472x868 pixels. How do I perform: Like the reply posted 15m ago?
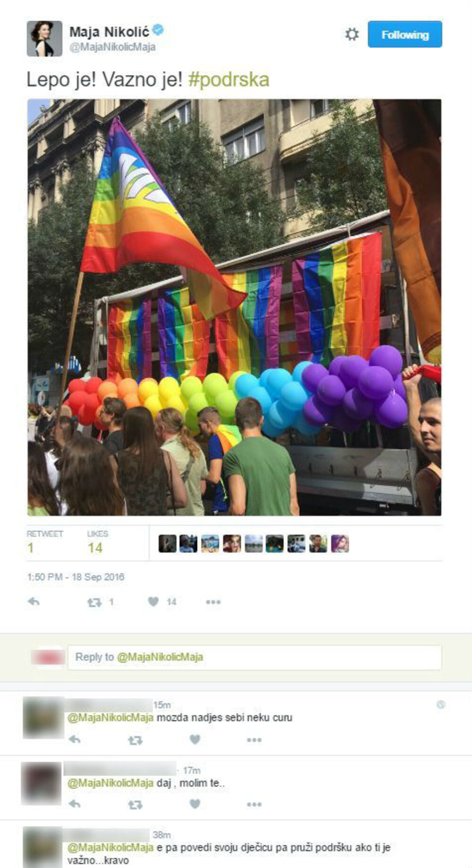195,740
